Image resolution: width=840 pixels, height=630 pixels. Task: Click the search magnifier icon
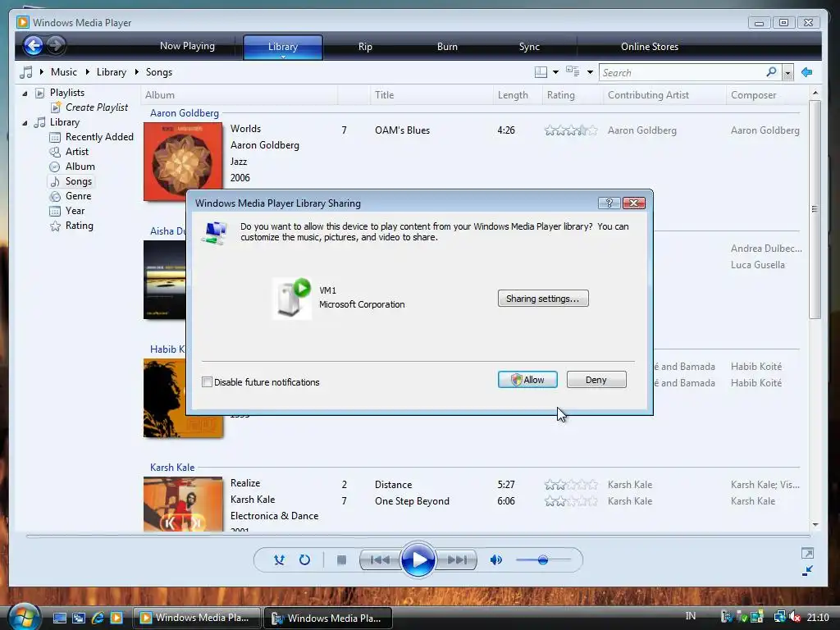pos(771,72)
